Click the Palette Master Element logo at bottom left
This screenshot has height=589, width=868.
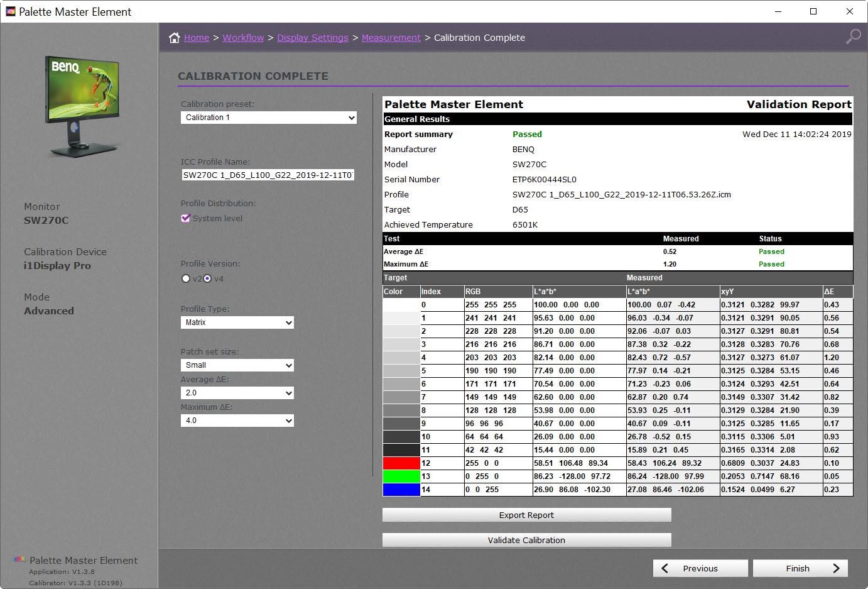point(19,559)
